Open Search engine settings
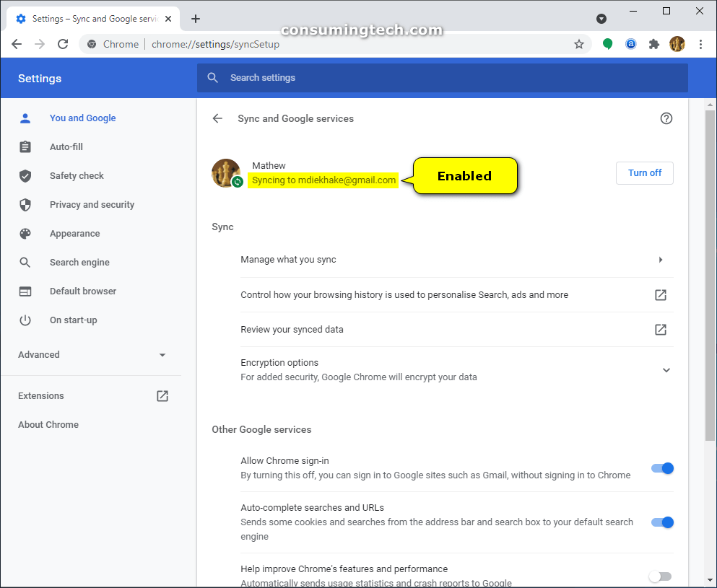This screenshot has height=588, width=717. pos(79,262)
